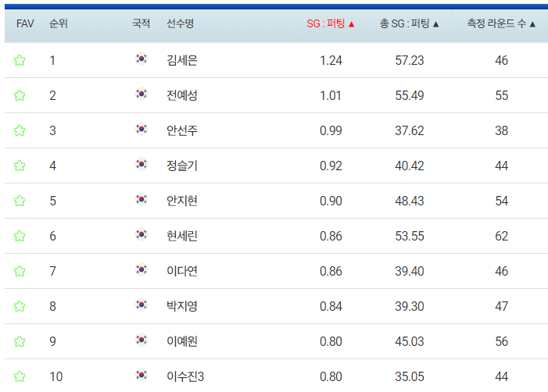Sort by 총 SG : 퍼팅 column header
The image size is (548, 392).
[410, 23]
